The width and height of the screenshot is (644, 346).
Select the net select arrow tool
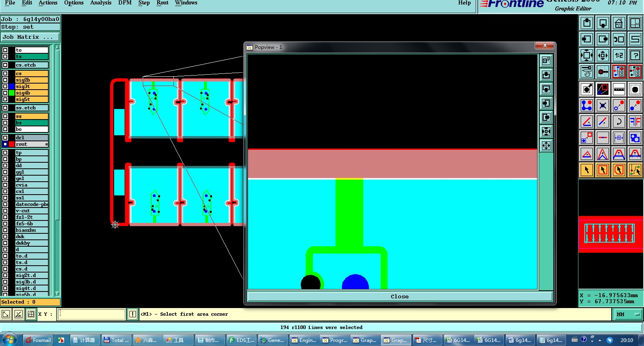pyautogui.click(x=635, y=170)
